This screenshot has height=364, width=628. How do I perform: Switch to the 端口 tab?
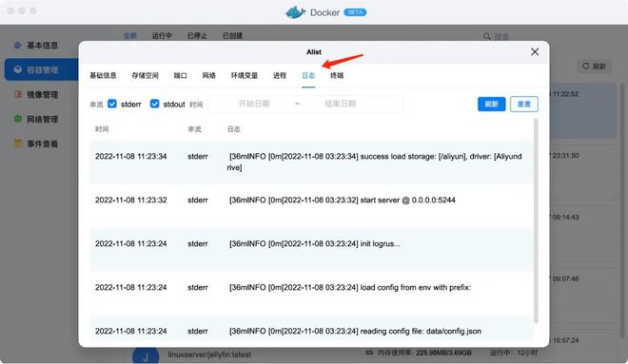click(180, 75)
